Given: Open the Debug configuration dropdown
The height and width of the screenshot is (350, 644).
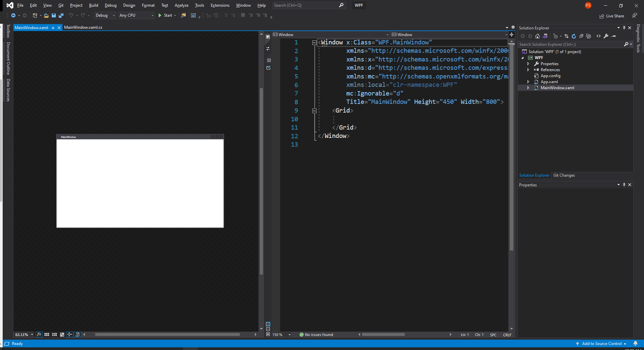Looking at the screenshot, I should 105,15.
